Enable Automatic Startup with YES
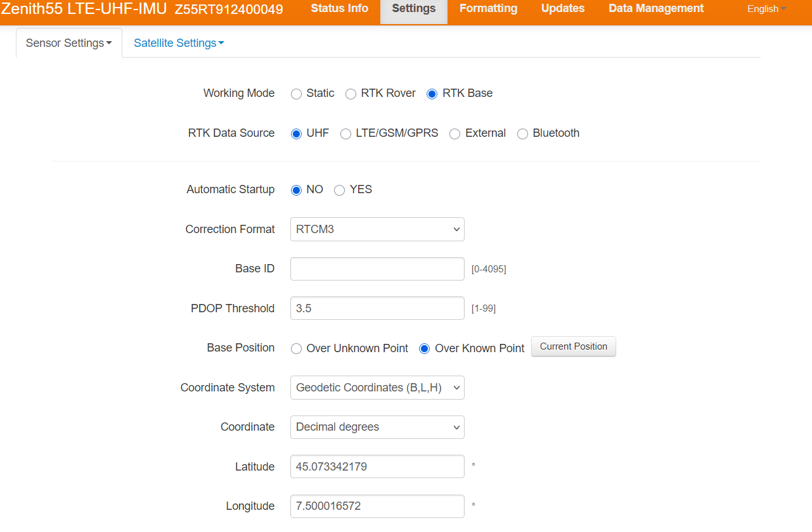Image resolution: width=812 pixels, height=532 pixels. click(339, 191)
